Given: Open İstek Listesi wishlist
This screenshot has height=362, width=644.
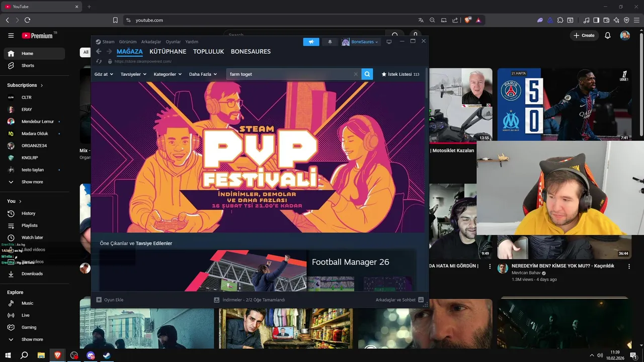Looking at the screenshot, I should tap(400, 74).
